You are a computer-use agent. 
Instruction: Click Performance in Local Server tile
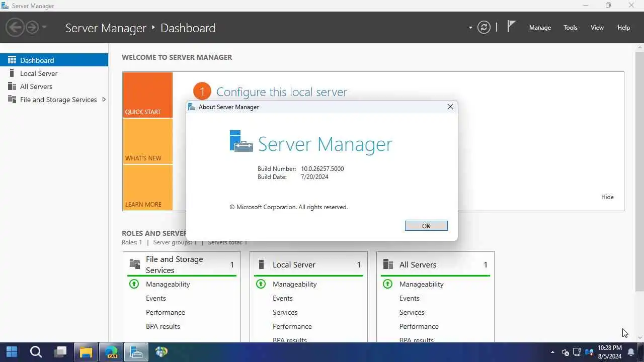click(x=292, y=326)
